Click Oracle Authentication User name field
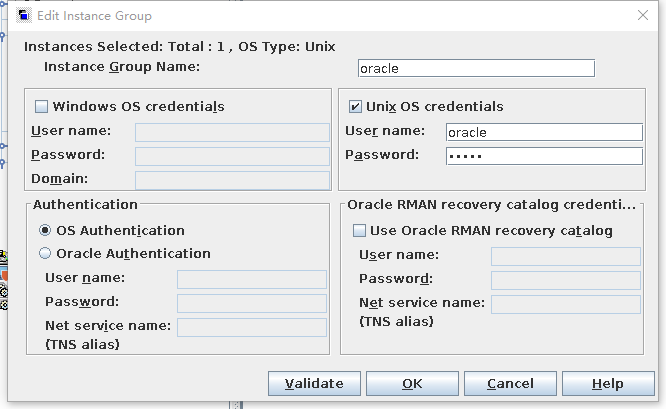Screen dimensions: 666x409 (252, 279)
